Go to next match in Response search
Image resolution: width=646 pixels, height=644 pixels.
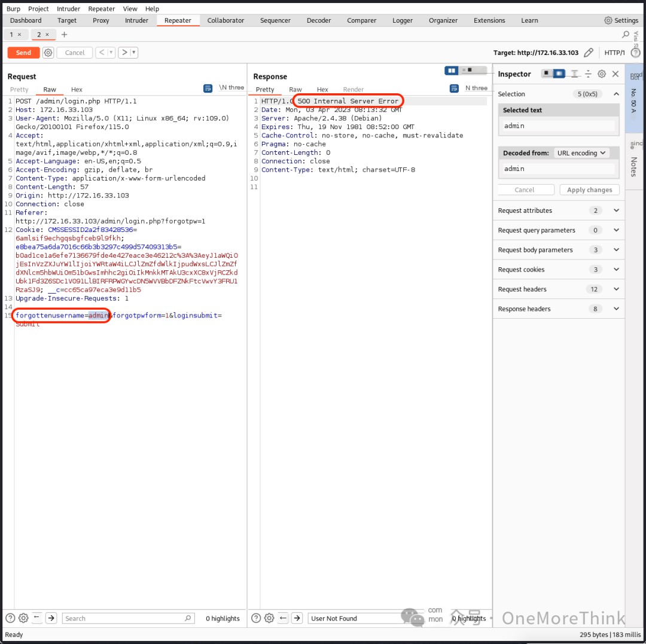click(297, 618)
